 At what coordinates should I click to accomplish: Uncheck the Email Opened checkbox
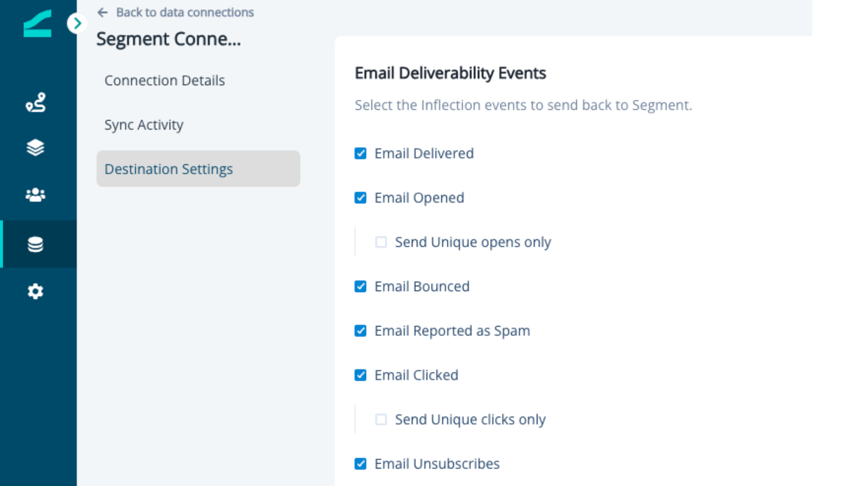coord(361,198)
